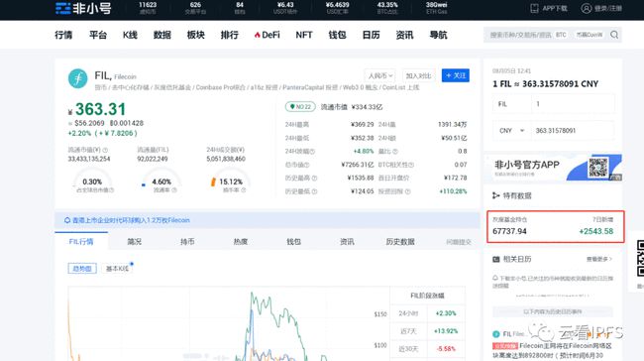
Task: Click the DeFi flame icon
Action: point(258,36)
